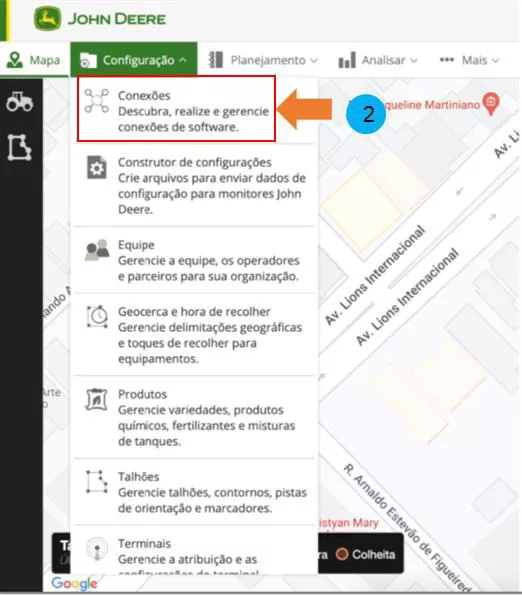Choose Equipe from the menu
This screenshot has width=522, height=595.
(194, 260)
